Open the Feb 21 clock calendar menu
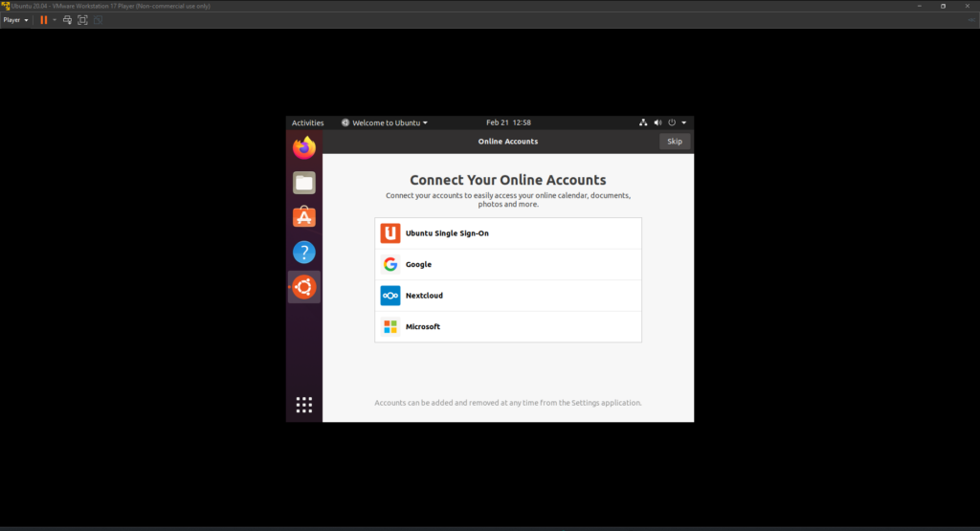This screenshot has height=531, width=980. click(508, 122)
